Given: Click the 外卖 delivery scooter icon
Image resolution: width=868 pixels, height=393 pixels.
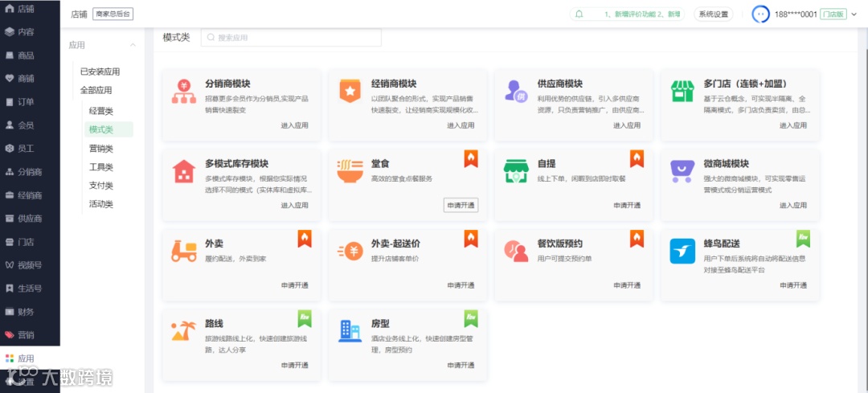Looking at the screenshot, I should (x=184, y=252).
